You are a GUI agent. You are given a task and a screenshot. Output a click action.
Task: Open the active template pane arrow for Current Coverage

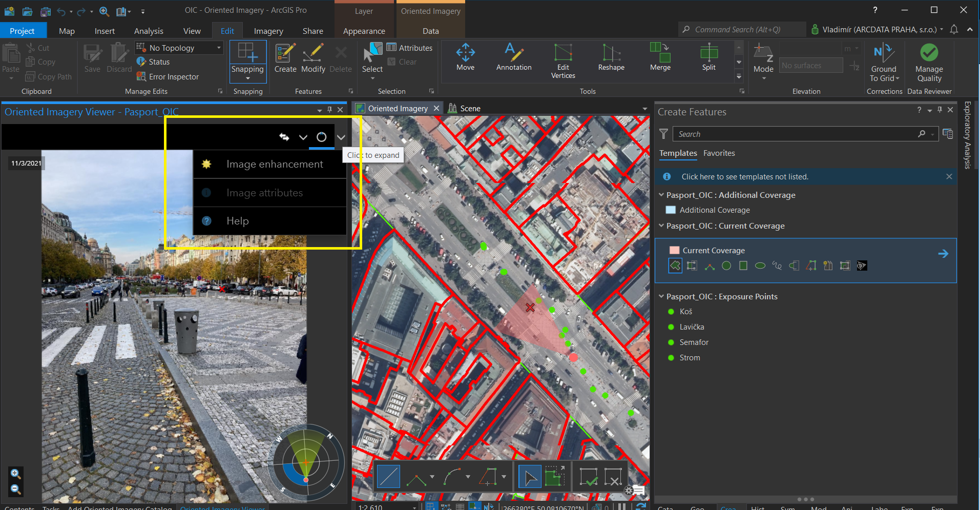943,254
